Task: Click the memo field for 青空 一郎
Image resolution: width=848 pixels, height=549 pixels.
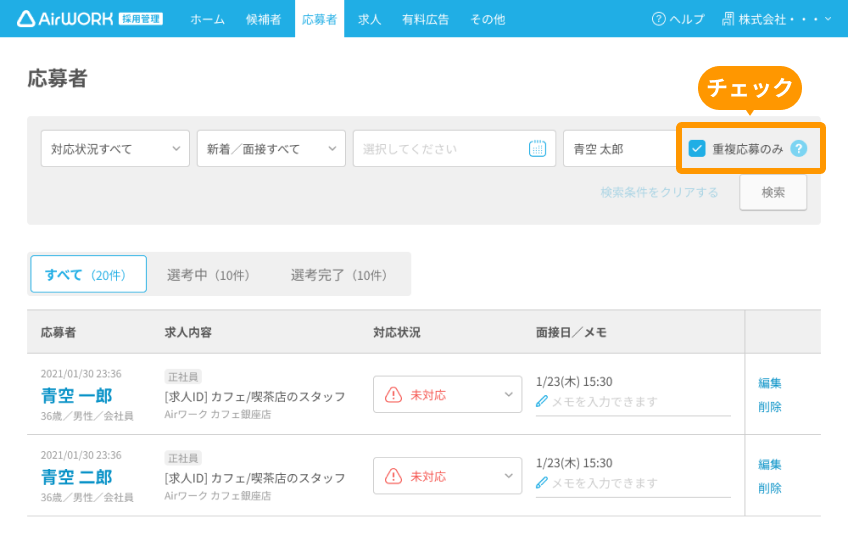Action: 633,402
